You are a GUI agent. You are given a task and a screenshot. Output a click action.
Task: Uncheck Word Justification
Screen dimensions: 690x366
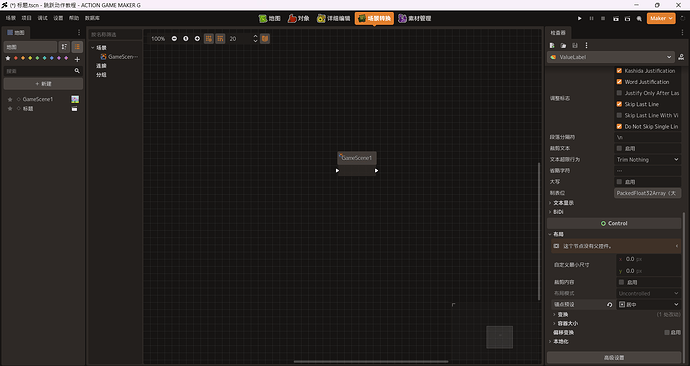click(619, 82)
